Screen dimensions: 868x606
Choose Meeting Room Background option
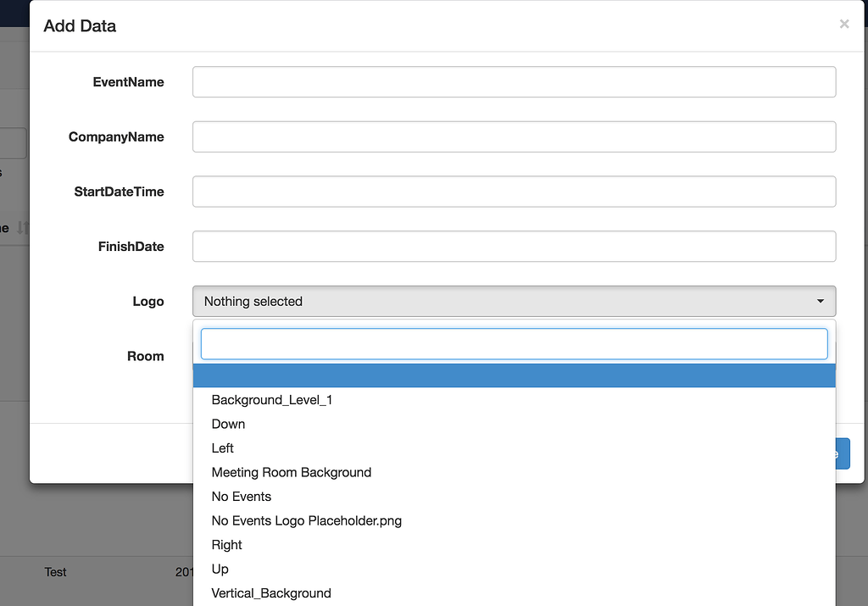pos(514,472)
